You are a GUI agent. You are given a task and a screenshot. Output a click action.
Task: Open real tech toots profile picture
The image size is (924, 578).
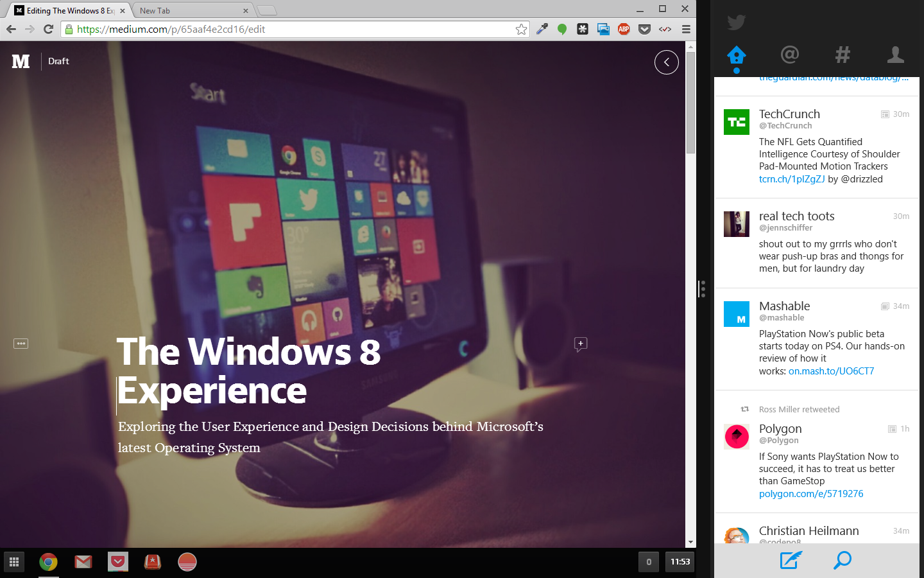[x=737, y=224]
